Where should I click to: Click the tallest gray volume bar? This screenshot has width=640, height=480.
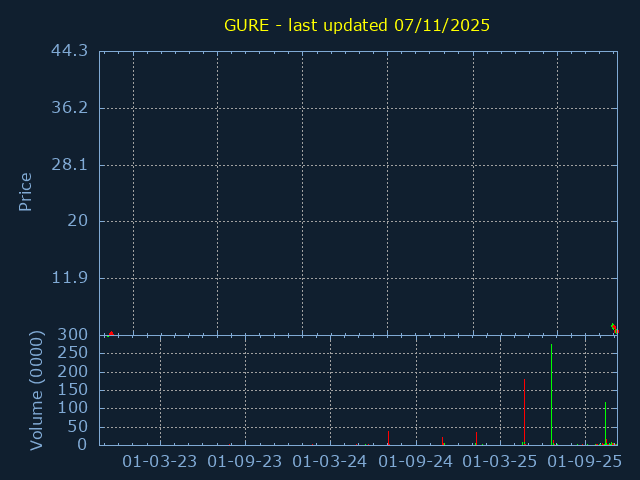point(551,395)
